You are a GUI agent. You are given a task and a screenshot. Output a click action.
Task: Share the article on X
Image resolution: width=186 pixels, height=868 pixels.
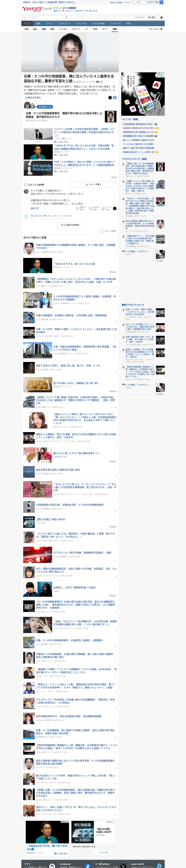coord(110,98)
